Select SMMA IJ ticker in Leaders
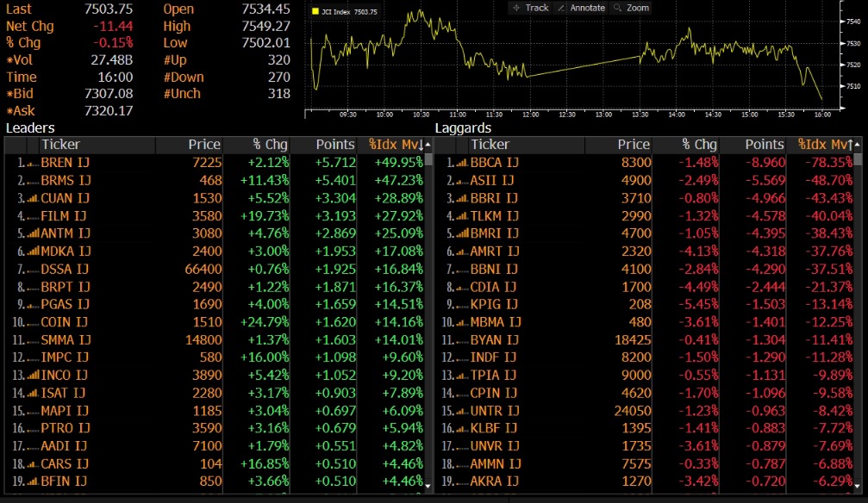Screen dimensions: 868x503 pos(66,340)
